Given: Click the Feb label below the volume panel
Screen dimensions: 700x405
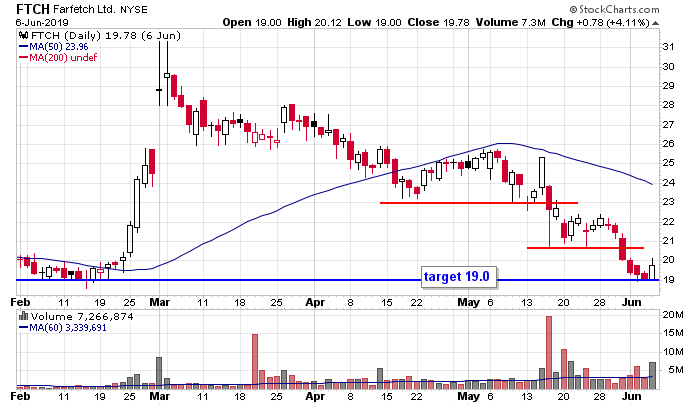Looking at the screenshot, I should 20,396.
